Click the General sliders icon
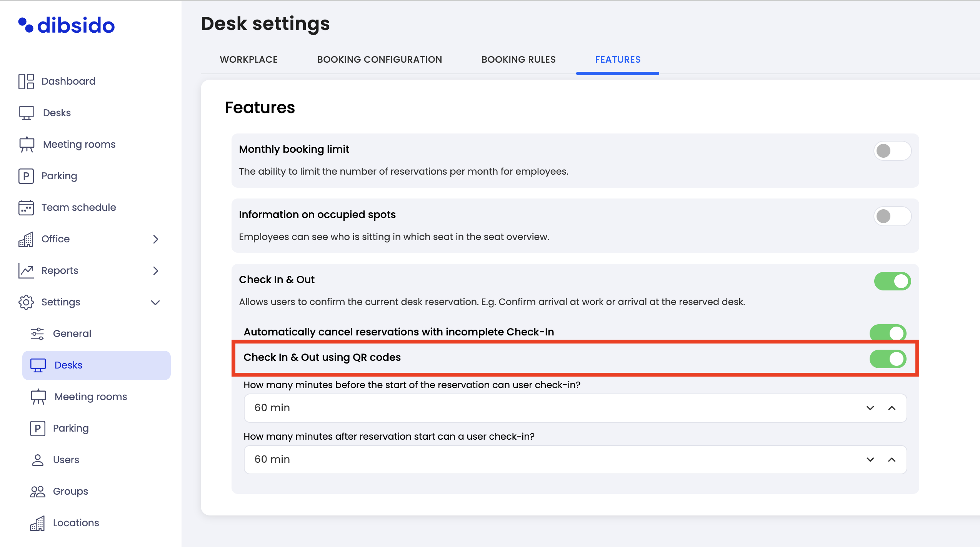The height and width of the screenshot is (547, 980). point(37,334)
